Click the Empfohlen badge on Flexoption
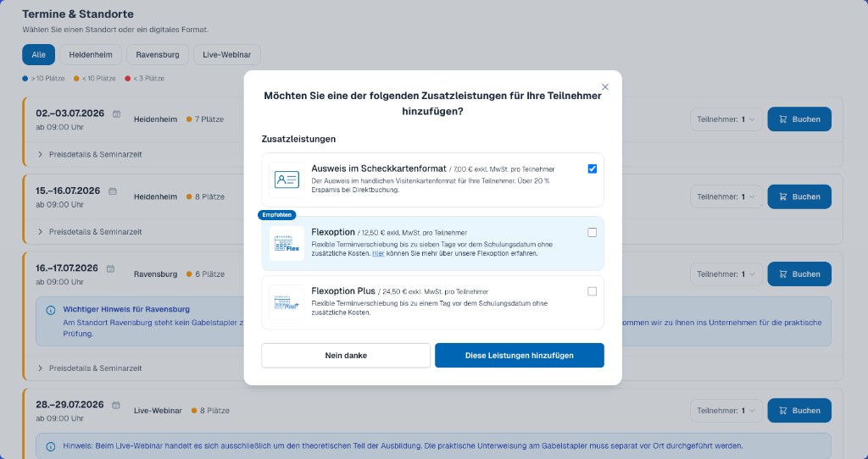This screenshot has width=868, height=459. 277,215
